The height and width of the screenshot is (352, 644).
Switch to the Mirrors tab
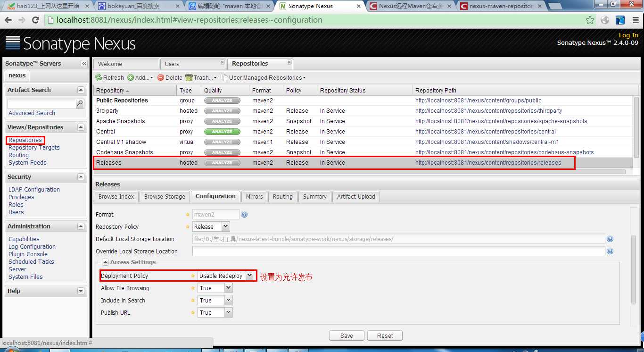[254, 196]
